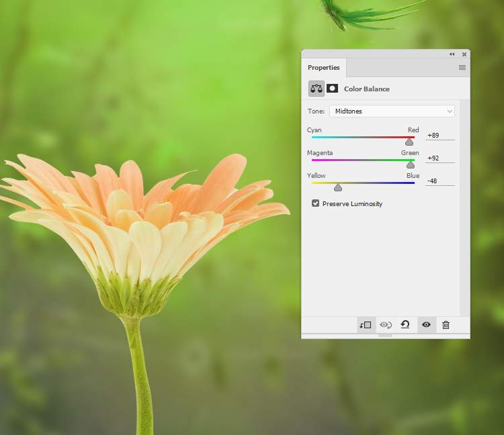Click the Yellow-Blue slider handle
Screen dimensions: 504x435
(338, 187)
